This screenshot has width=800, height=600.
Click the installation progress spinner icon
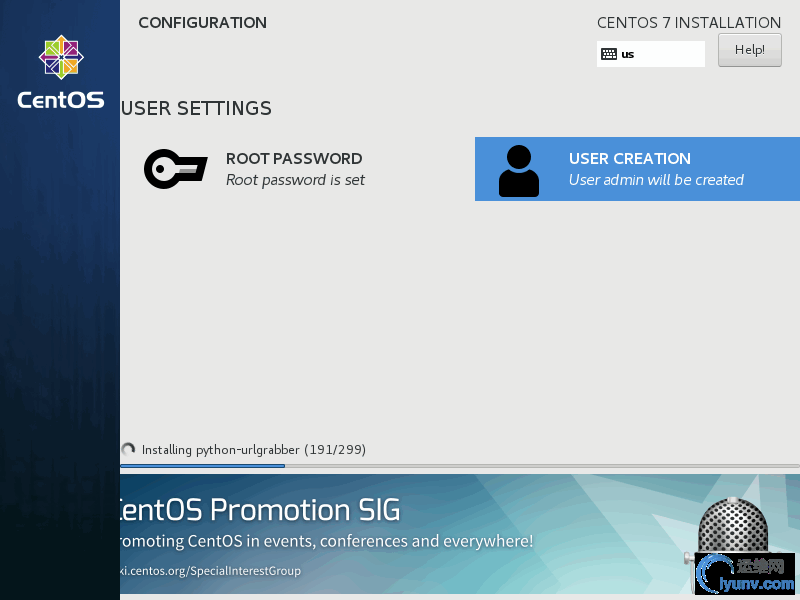click(x=128, y=449)
